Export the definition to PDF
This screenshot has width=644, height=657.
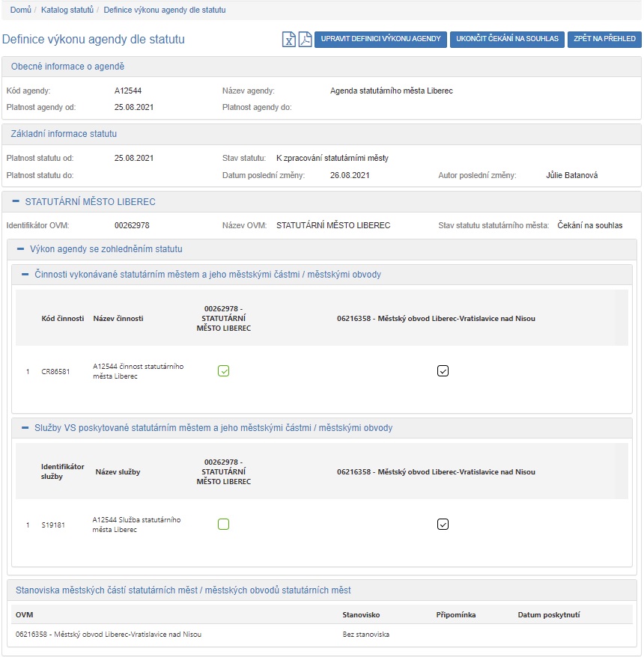point(305,40)
